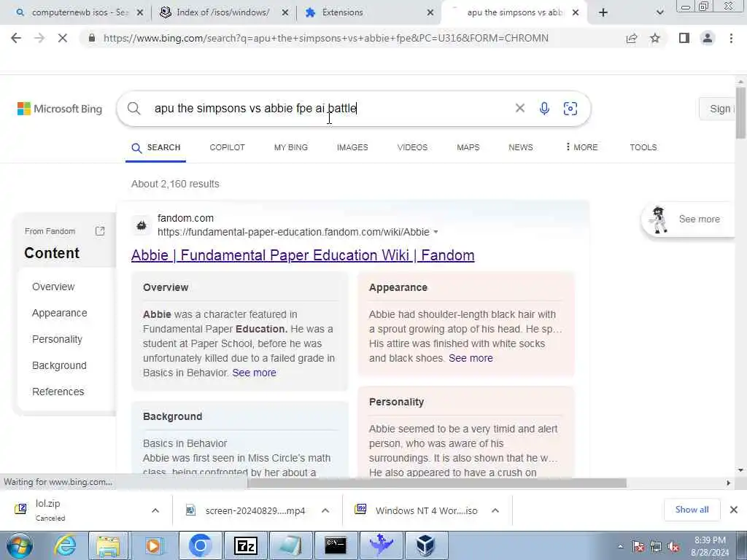747x560 pixels.
Task: Open the Windows Start menu orb
Action: [20, 545]
